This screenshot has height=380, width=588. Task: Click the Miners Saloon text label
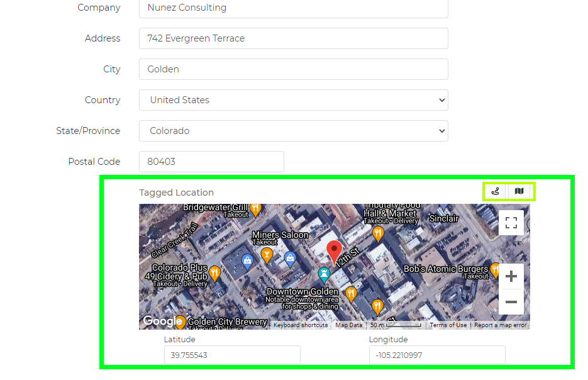280,235
